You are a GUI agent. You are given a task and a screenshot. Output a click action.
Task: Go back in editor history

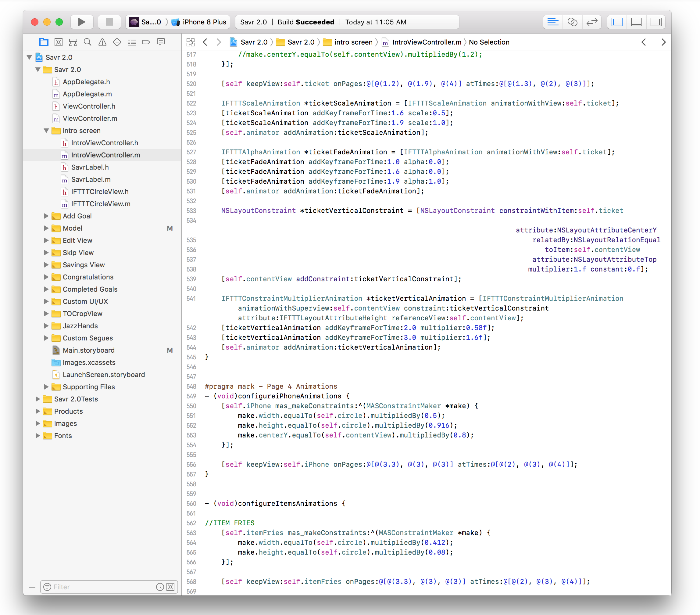coord(205,42)
